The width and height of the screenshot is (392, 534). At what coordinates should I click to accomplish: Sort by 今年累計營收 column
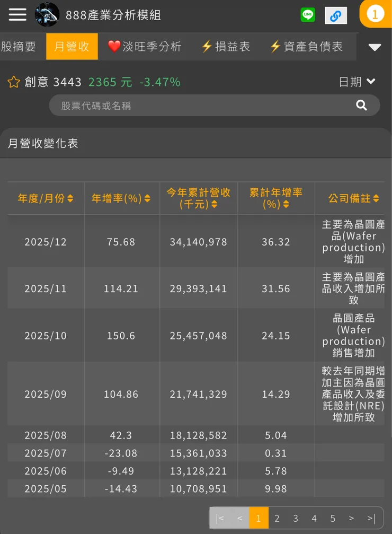pos(198,198)
